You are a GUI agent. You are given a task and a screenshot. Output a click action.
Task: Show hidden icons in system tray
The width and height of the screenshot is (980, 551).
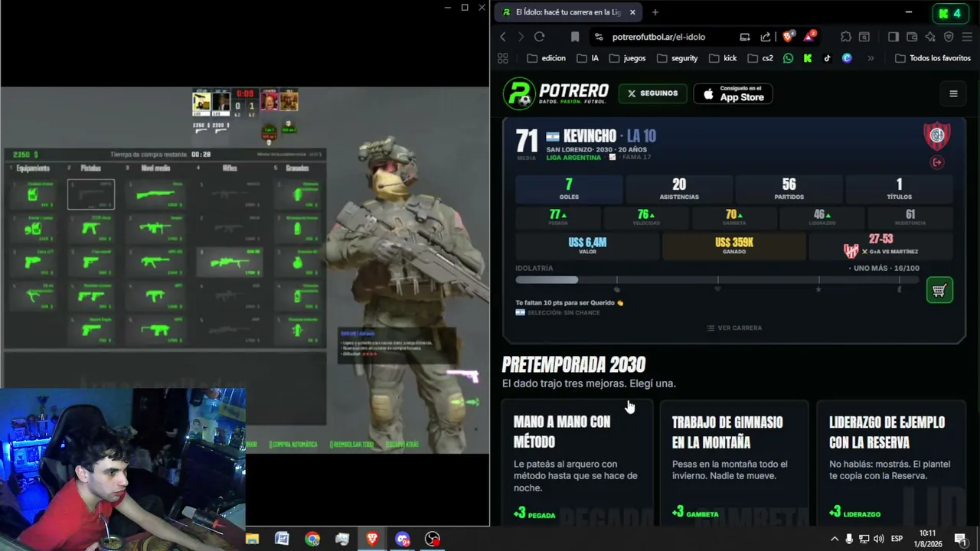point(835,539)
